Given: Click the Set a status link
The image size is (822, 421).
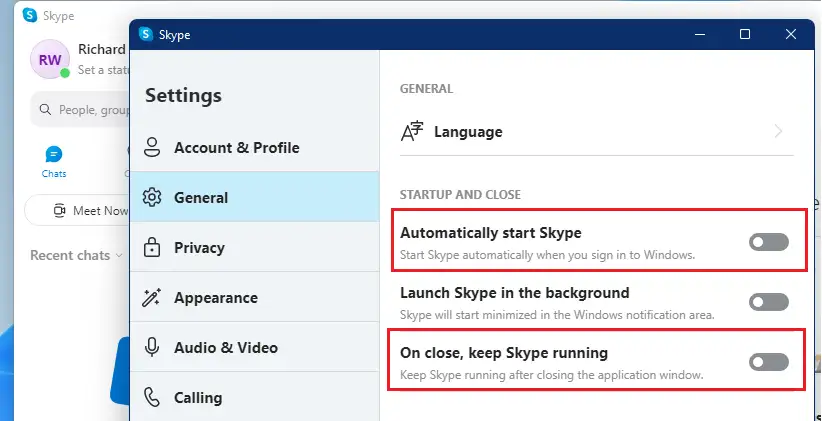Looking at the screenshot, I should (103, 70).
